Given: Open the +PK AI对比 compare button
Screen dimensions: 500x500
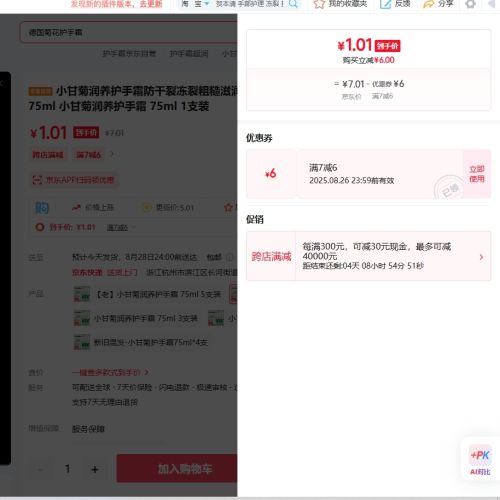Looking at the screenshot, I should coord(480,460).
